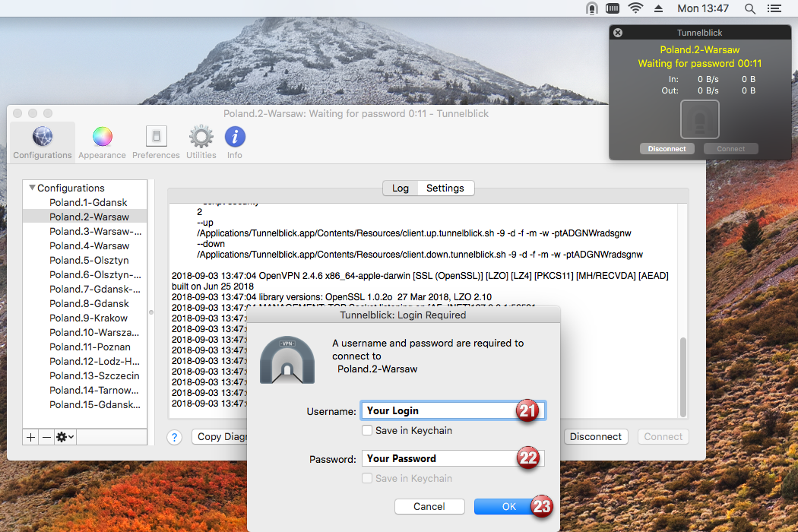Click the configuration list scrollbar handle
The height and width of the screenshot is (532, 798).
(x=150, y=312)
